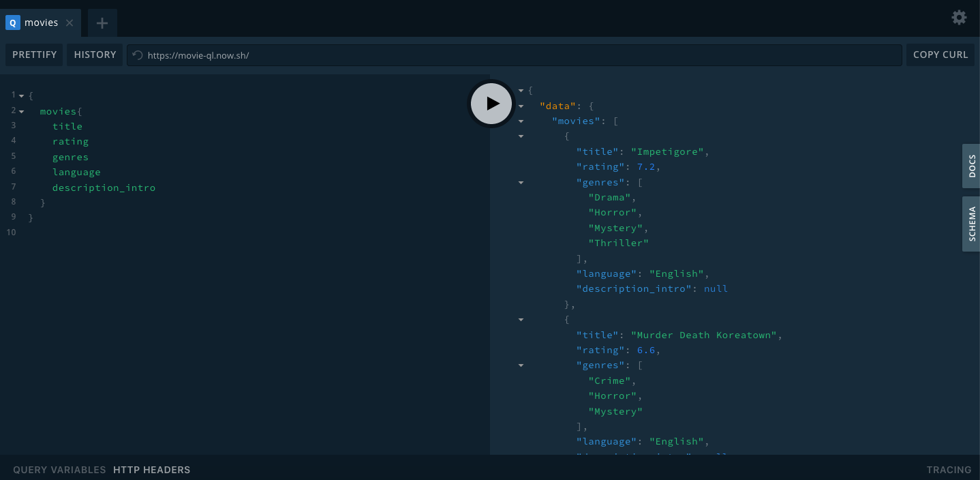Click COPY CURL
The image size is (980, 480).
pyautogui.click(x=940, y=55)
